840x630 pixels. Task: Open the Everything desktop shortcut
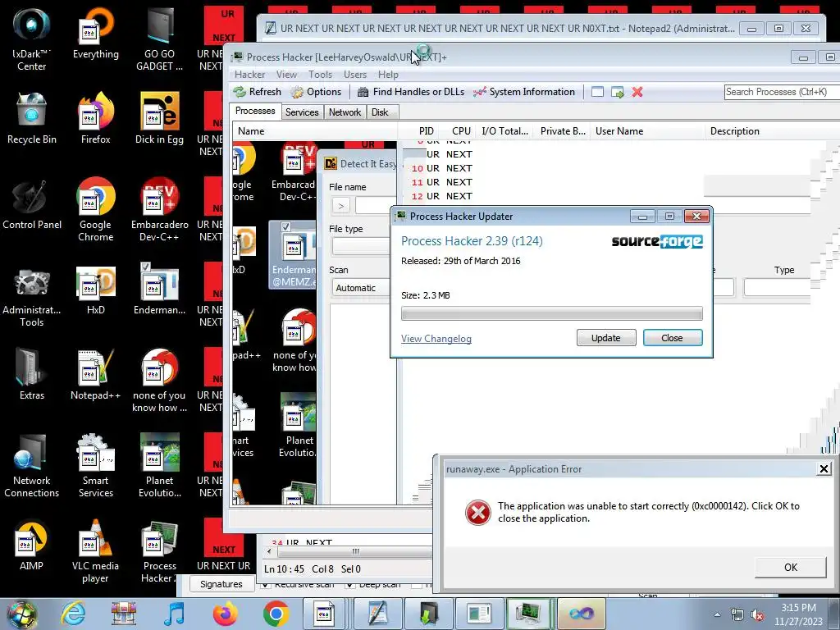[95, 34]
